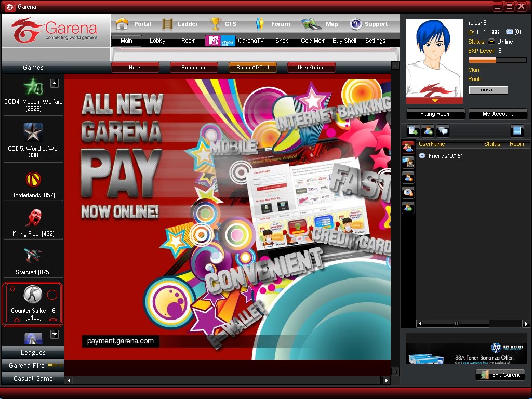This screenshot has height=399, width=532.
Task: Click the banner area scroll left arrow
Action: point(69,380)
